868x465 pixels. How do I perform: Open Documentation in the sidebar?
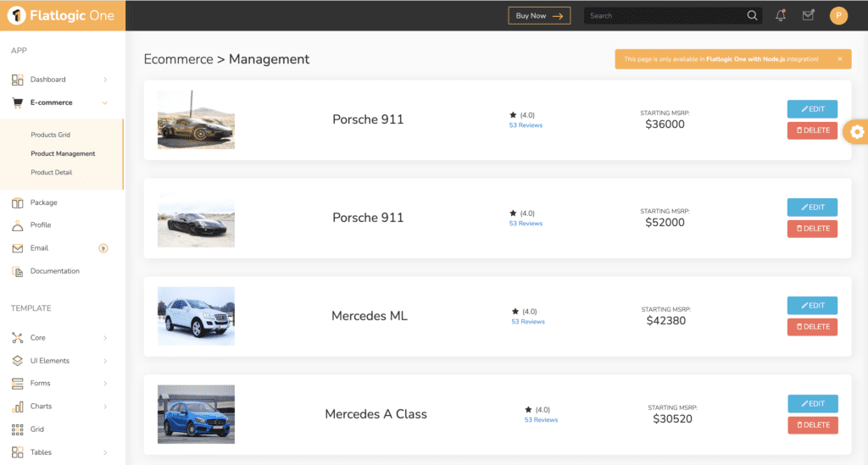55,271
